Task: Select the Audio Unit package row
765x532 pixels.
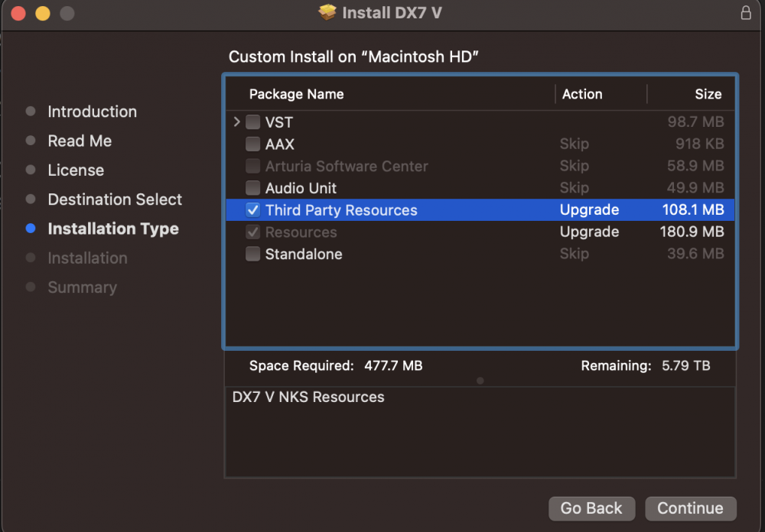Action: point(398,188)
